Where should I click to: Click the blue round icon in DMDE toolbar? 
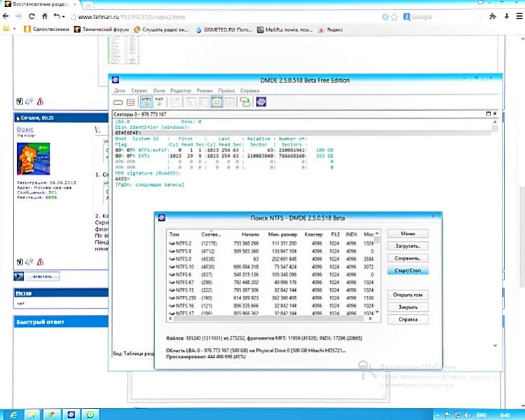click(261, 102)
